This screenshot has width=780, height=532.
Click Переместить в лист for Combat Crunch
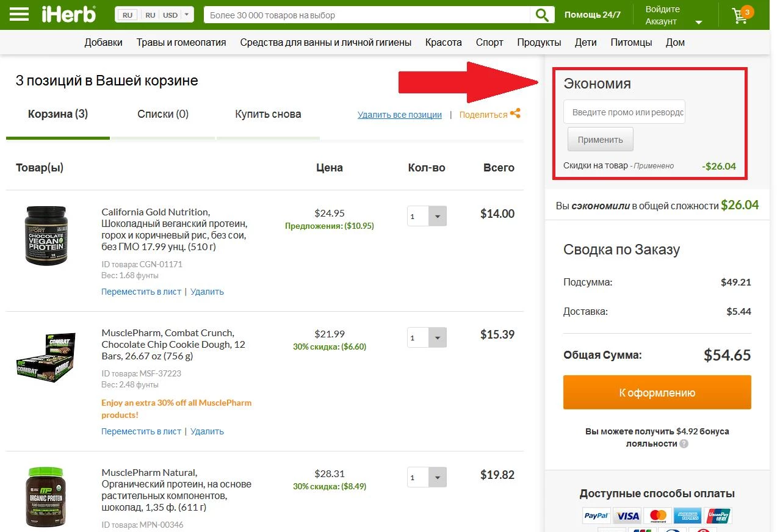(x=141, y=431)
